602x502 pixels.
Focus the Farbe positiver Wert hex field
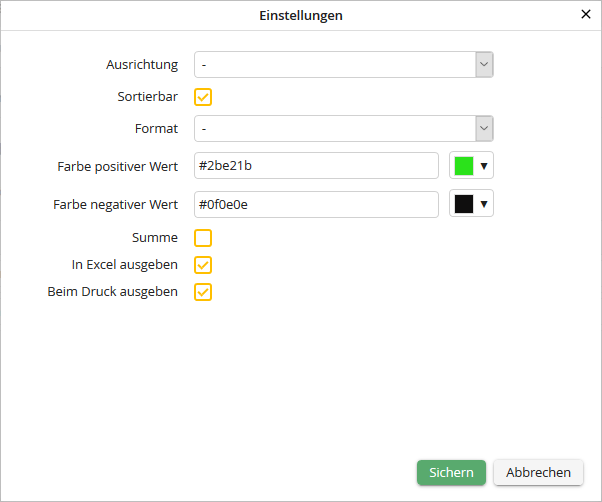point(316,166)
